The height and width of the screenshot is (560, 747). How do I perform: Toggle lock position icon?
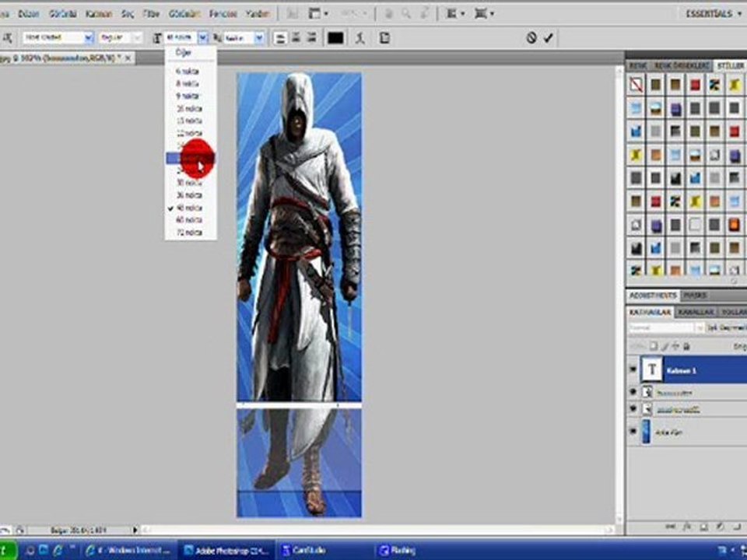click(x=676, y=346)
